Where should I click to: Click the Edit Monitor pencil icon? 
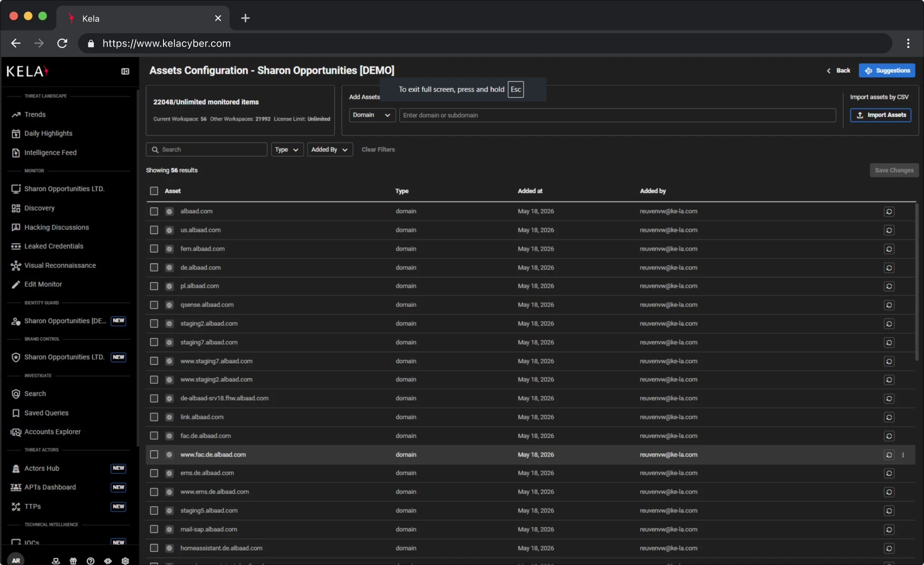tap(16, 284)
